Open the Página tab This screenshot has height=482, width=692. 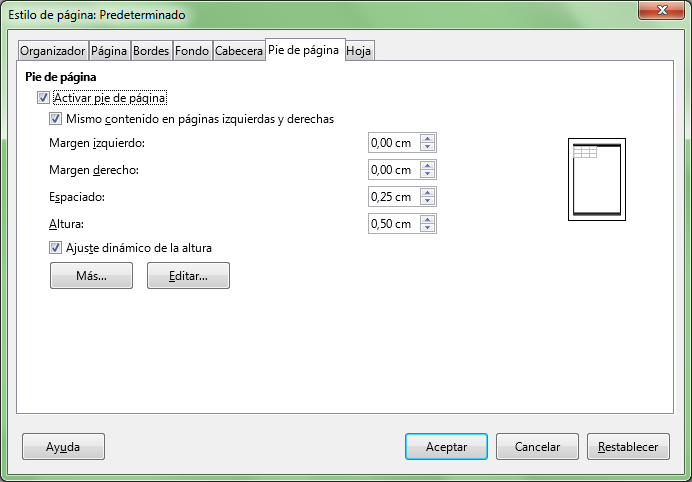coord(108,51)
